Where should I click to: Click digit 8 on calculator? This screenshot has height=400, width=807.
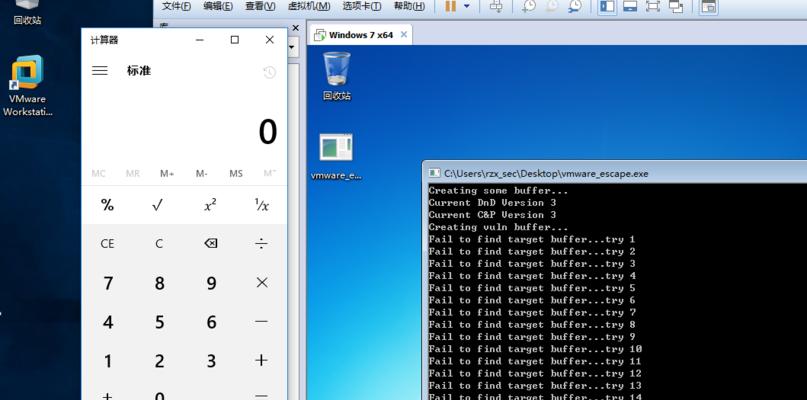[159, 283]
